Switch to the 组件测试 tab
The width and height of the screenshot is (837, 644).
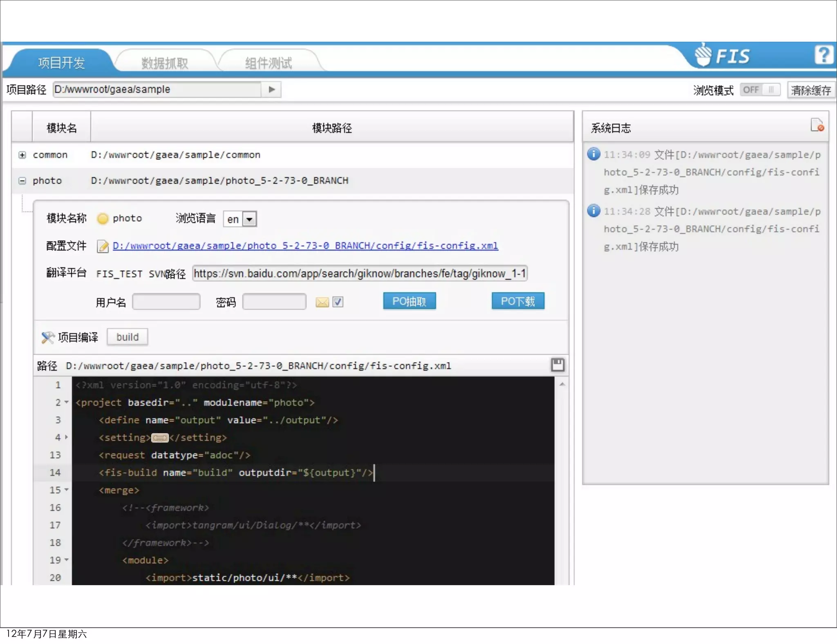pyautogui.click(x=268, y=63)
